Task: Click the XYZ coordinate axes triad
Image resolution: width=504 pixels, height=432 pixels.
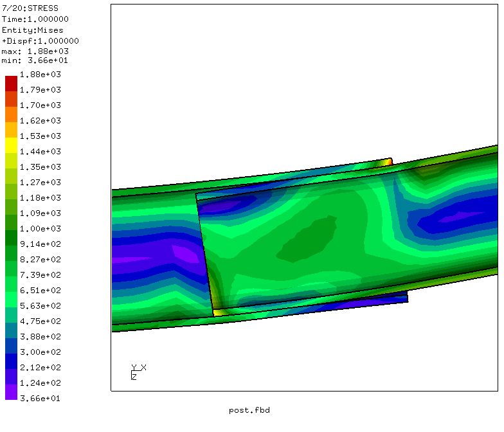Action: pyautogui.click(x=139, y=372)
